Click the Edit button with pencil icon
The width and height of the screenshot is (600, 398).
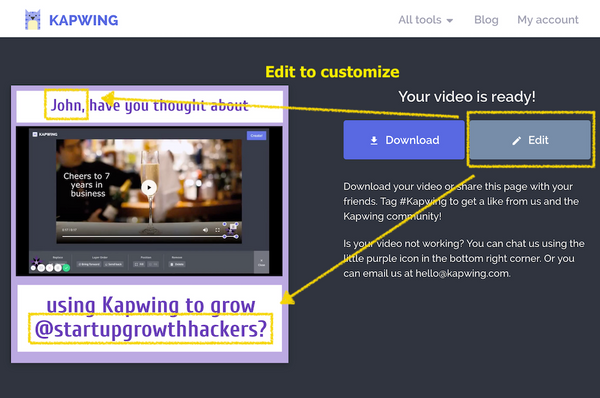click(530, 140)
